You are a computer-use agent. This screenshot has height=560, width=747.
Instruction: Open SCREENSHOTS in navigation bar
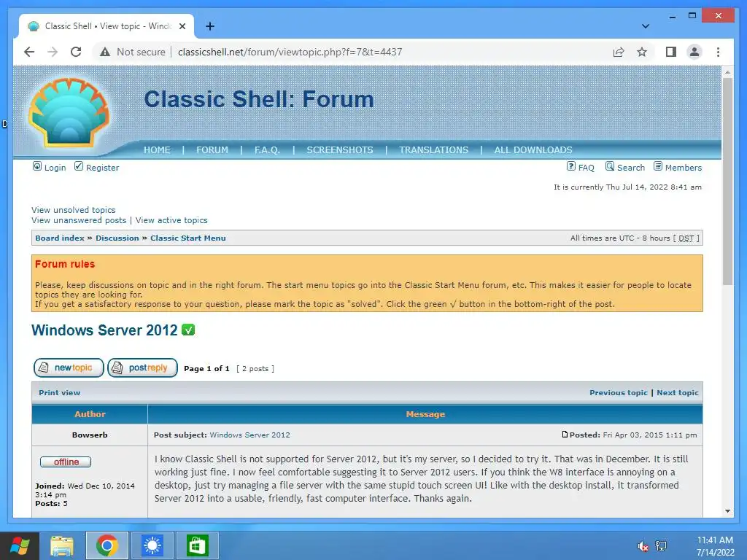click(x=340, y=150)
